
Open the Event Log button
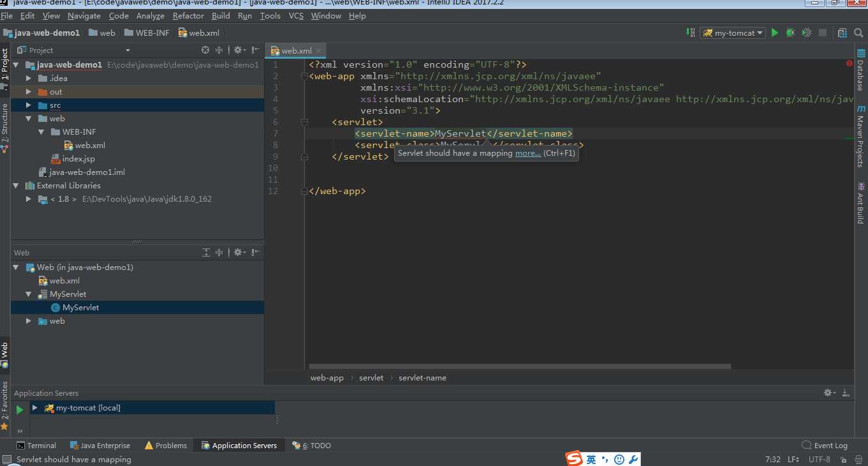825,446
